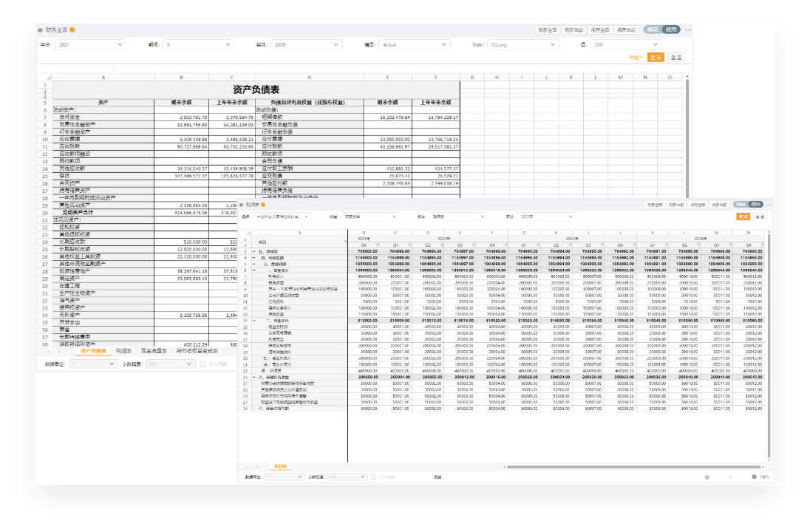
Task: Select the 现金流量表 sheet tab
Action: point(154,351)
